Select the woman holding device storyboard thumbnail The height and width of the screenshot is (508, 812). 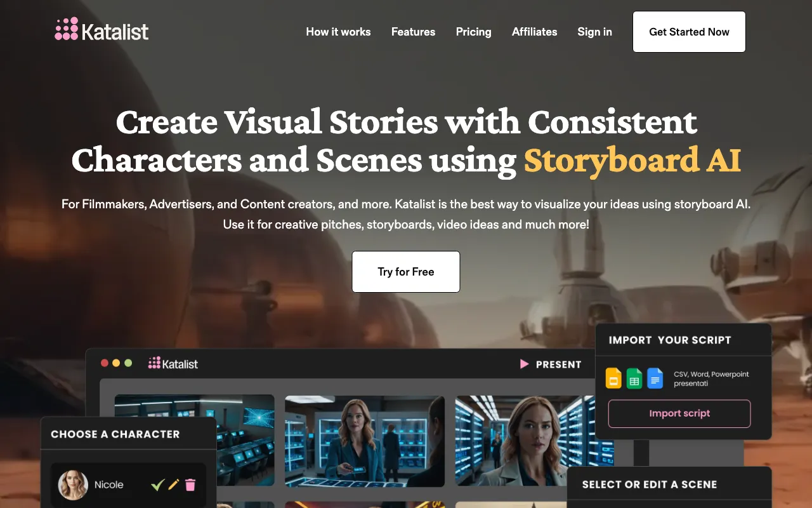coord(365,441)
